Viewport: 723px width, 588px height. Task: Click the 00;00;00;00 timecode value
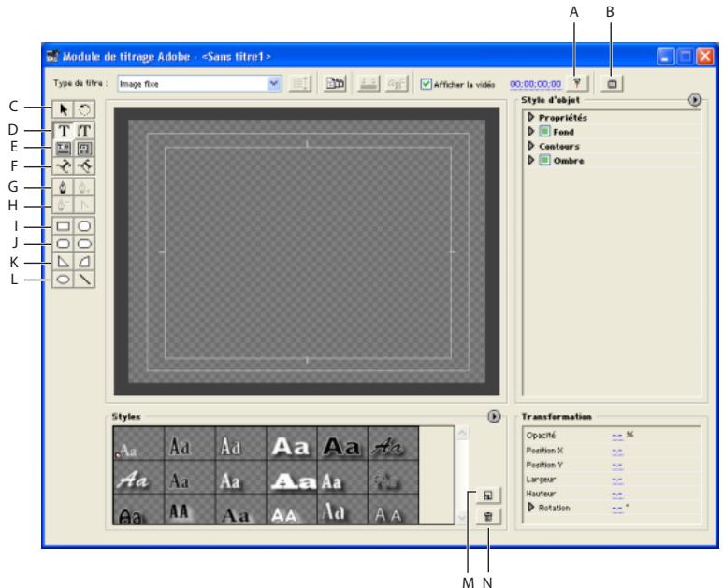535,84
